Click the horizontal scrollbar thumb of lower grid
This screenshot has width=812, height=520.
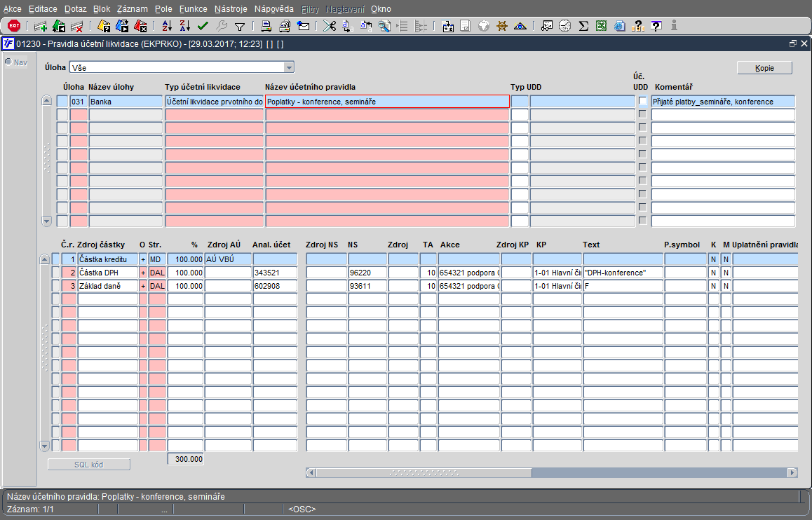(x=424, y=473)
